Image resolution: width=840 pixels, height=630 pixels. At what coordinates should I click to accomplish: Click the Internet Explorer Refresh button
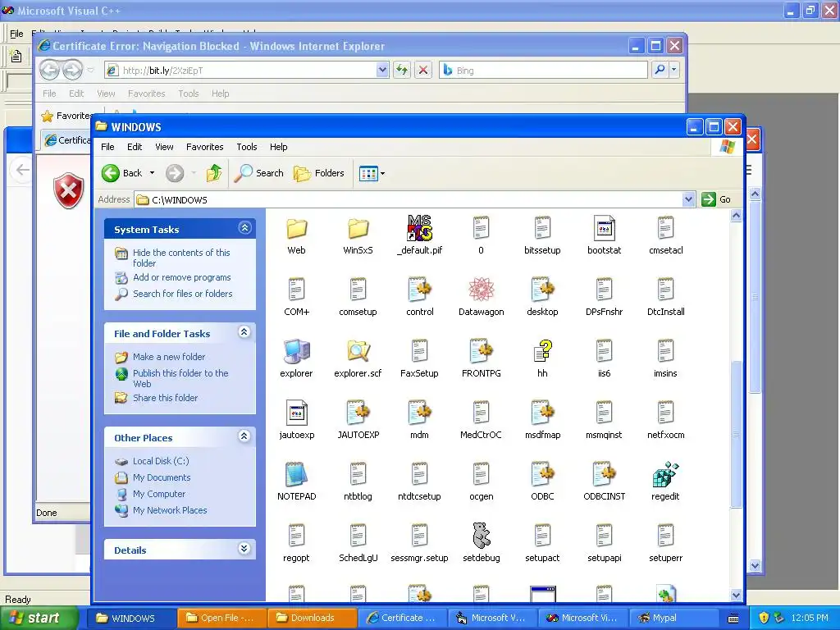[x=402, y=70]
